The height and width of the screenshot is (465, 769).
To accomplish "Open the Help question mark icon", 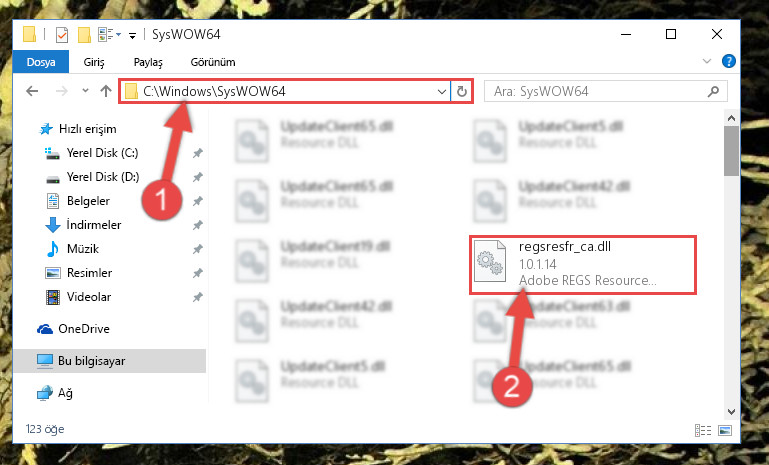I will (729, 61).
